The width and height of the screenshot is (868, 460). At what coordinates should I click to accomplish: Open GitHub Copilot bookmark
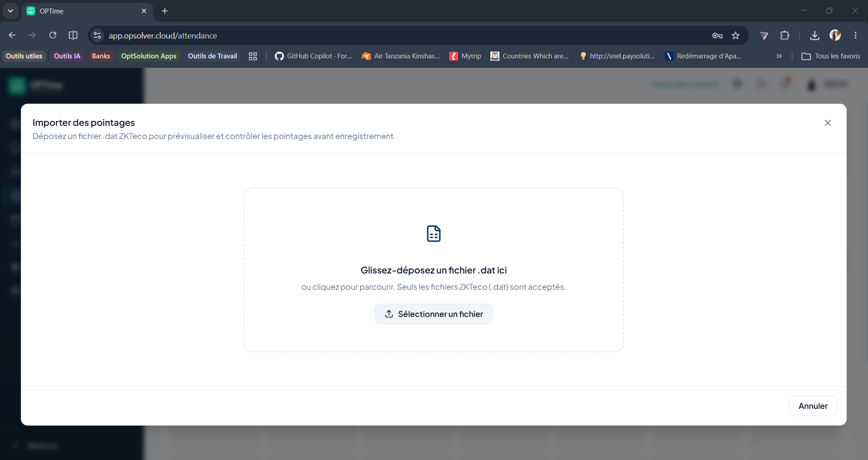(x=313, y=56)
